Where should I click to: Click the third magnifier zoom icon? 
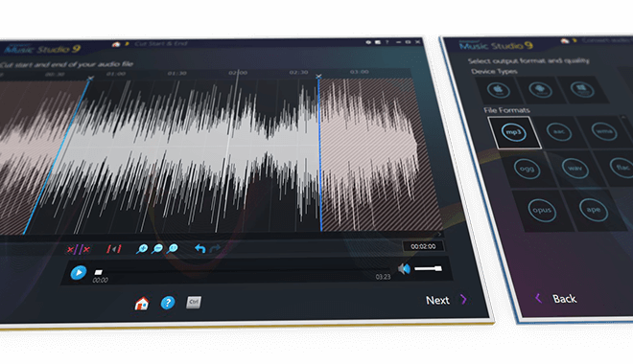(x=173, y=249)
